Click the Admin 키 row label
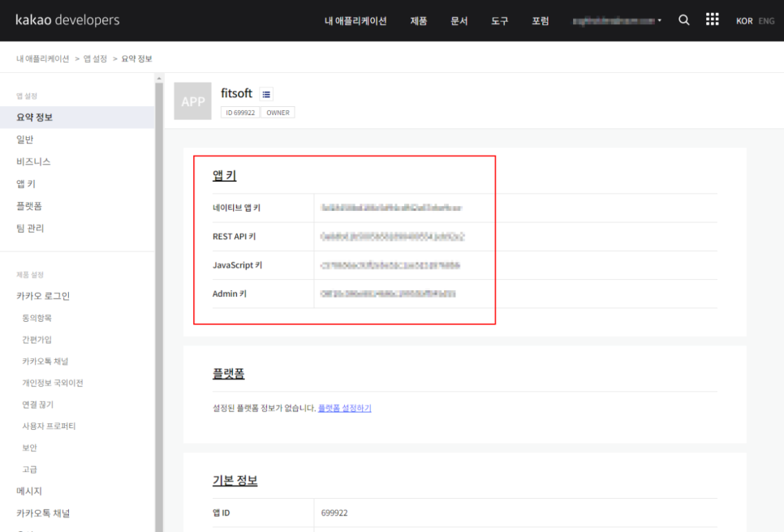Viewport: 784px width, 532px height. [x=230, y=294]
